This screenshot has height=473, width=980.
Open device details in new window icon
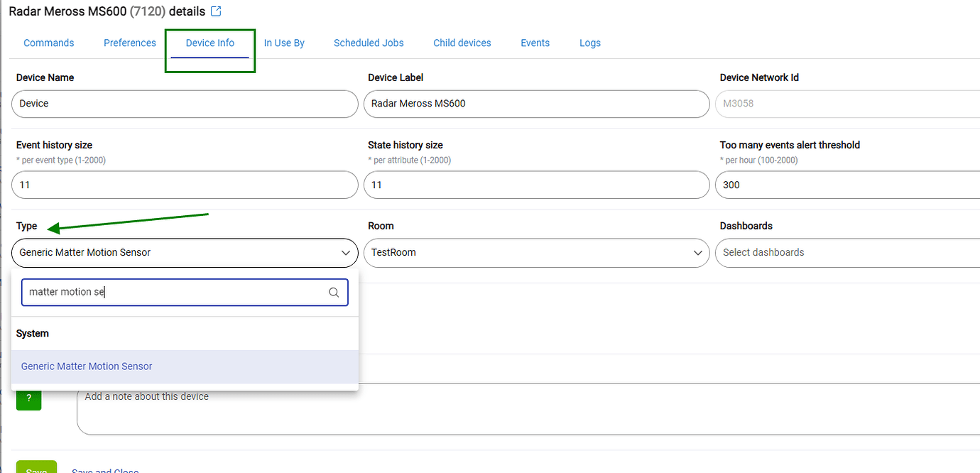[x=217, y=11]
